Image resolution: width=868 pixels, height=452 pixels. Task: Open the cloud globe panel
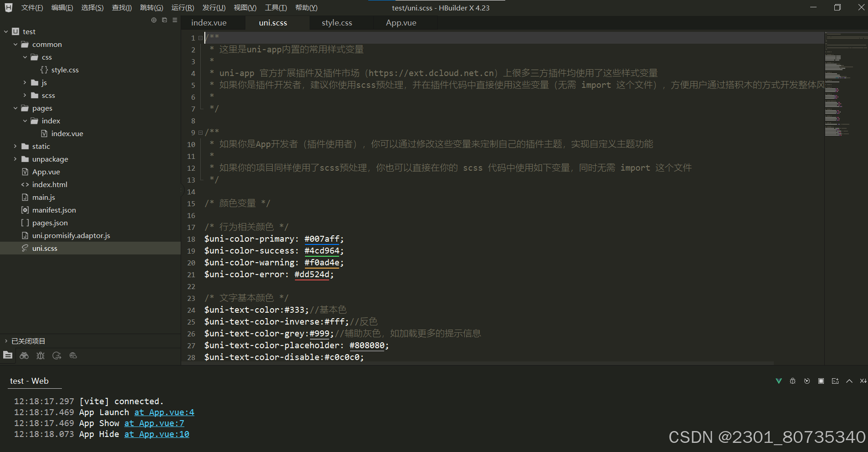coord(73,356)
